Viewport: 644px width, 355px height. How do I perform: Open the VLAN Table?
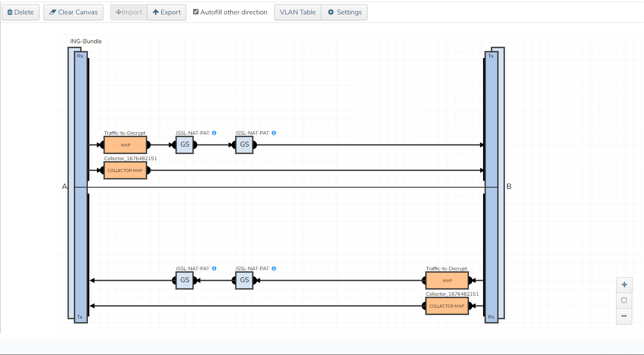298,12
